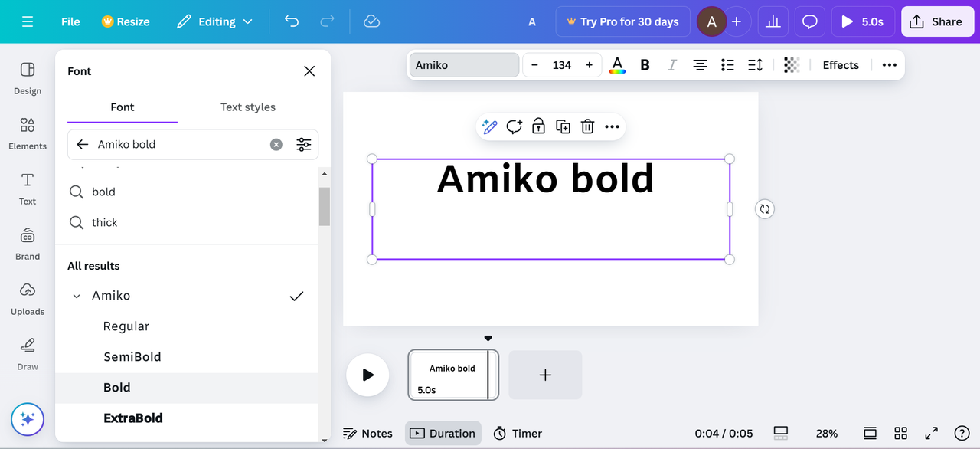
Task: Click the rotate handle beside the text box
Action: click(764, 208)
